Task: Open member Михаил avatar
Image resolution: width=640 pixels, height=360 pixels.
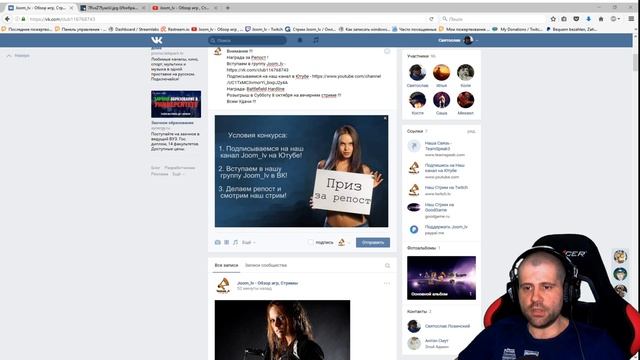Action: click(x=465, y=100)
